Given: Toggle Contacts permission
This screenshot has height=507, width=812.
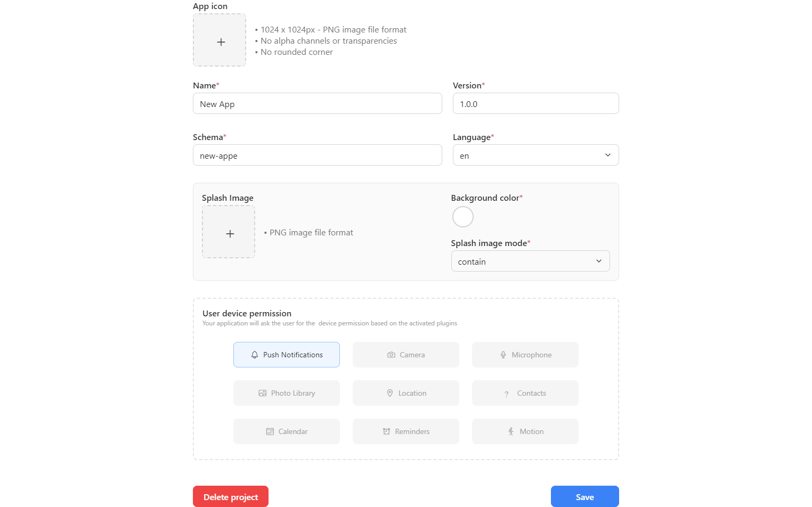Looking at the screenshot, I should pyautogui.click(x=525, y=393).
